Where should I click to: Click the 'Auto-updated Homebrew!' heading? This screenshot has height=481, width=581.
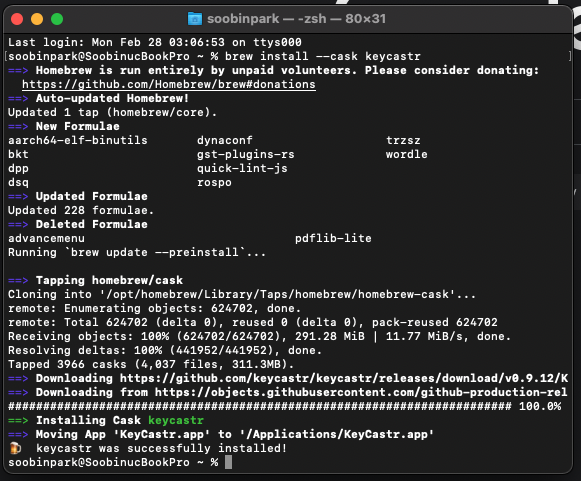(112, 99)
